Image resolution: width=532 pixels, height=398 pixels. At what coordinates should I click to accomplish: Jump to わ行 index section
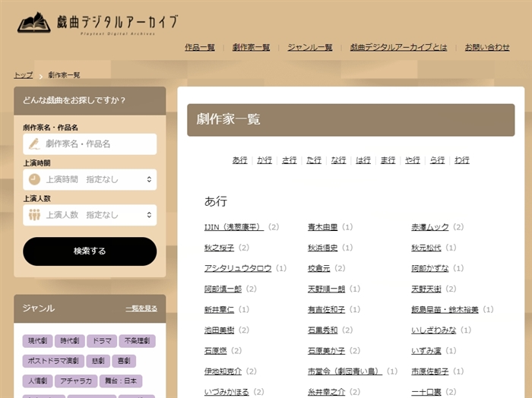pos(461,160)
